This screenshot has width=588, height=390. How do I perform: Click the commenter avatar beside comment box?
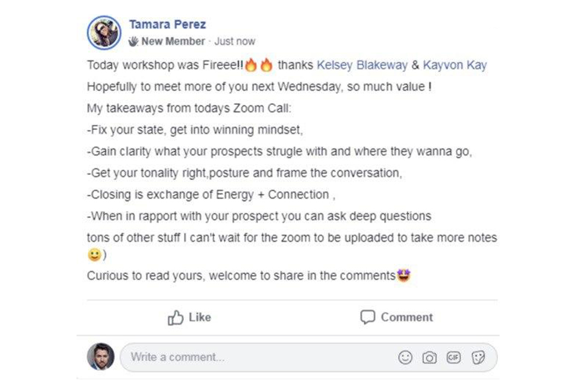[101, 357]
